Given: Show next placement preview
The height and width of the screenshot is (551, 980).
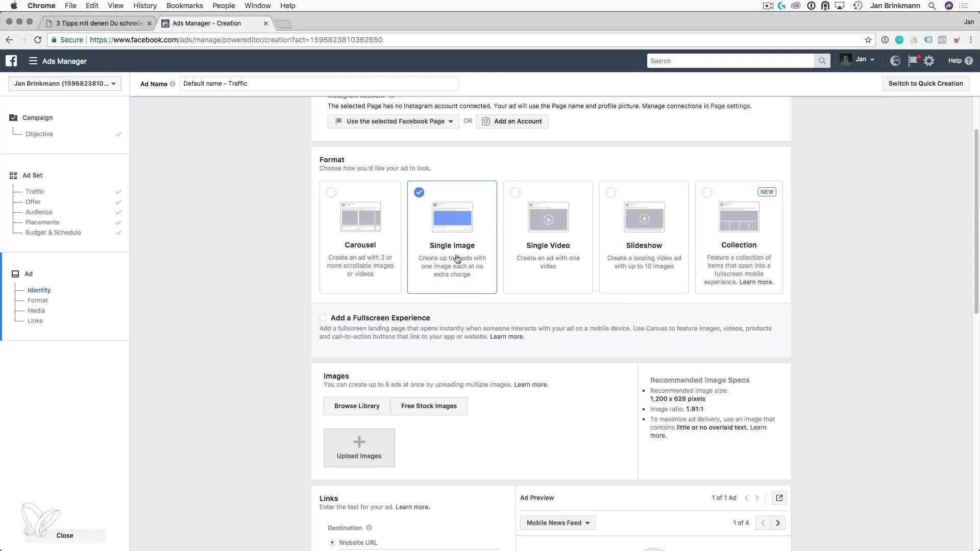Looking at the screenshot, I should coord(778,523).
